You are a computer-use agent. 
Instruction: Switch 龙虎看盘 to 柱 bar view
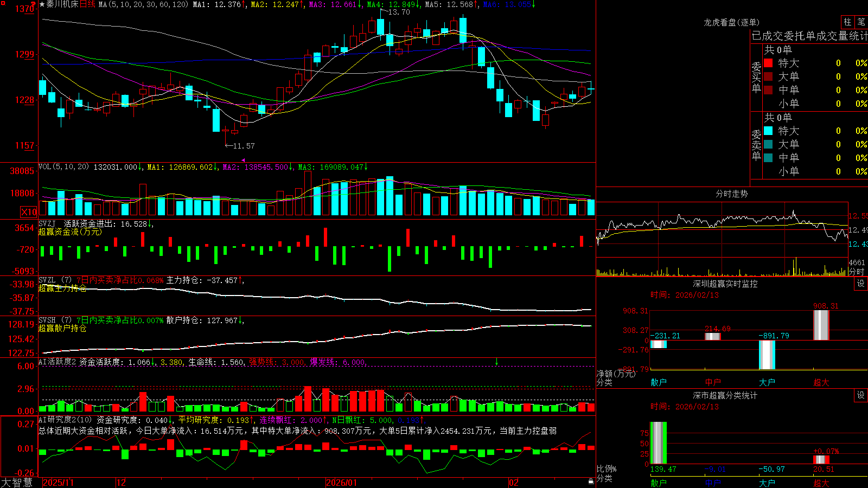(x=847, y=22)
